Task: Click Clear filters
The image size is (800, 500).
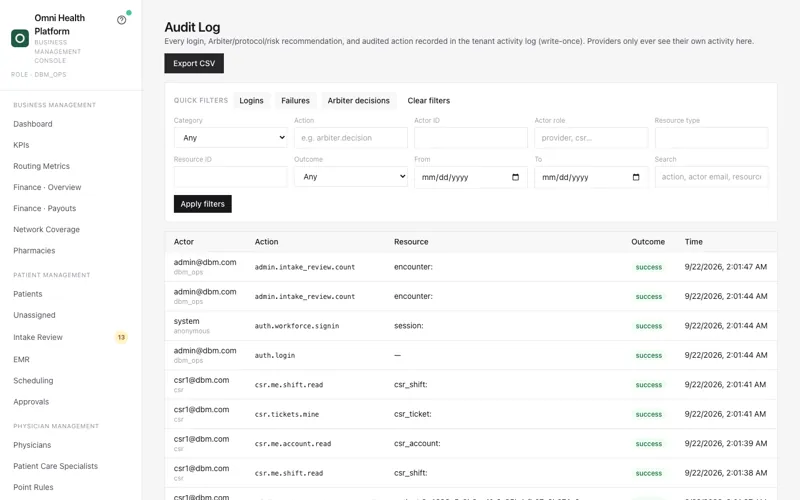Action: [429, 101]
